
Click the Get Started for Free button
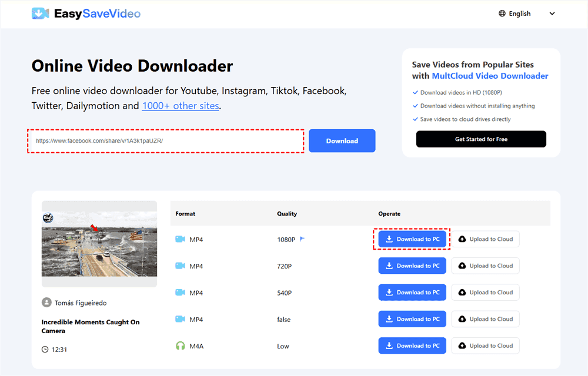tap(481, 139)
